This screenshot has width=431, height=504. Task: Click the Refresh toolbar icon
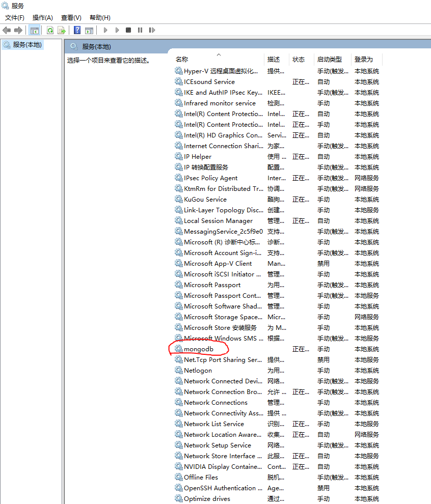pos(50,30)
